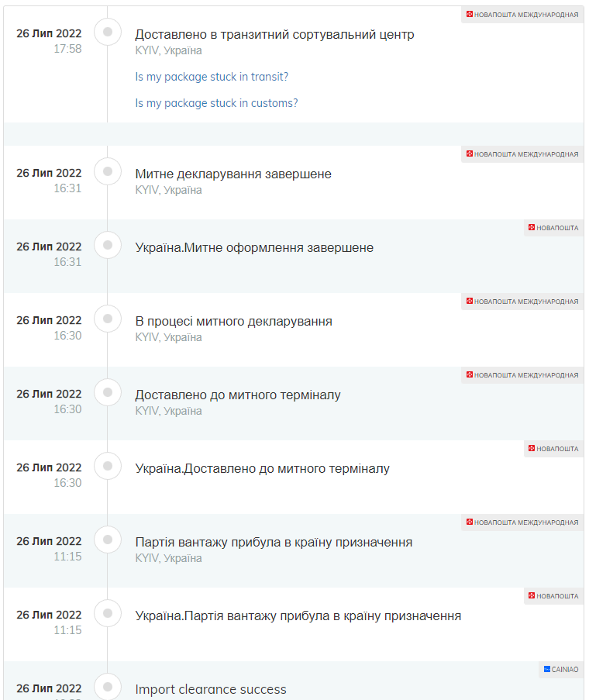The width and height of the screenshot is (589, 700).
Task: Click carrier badge on 'Доставлено до митного терміналу' KYIV row
Action: (522, 375)
